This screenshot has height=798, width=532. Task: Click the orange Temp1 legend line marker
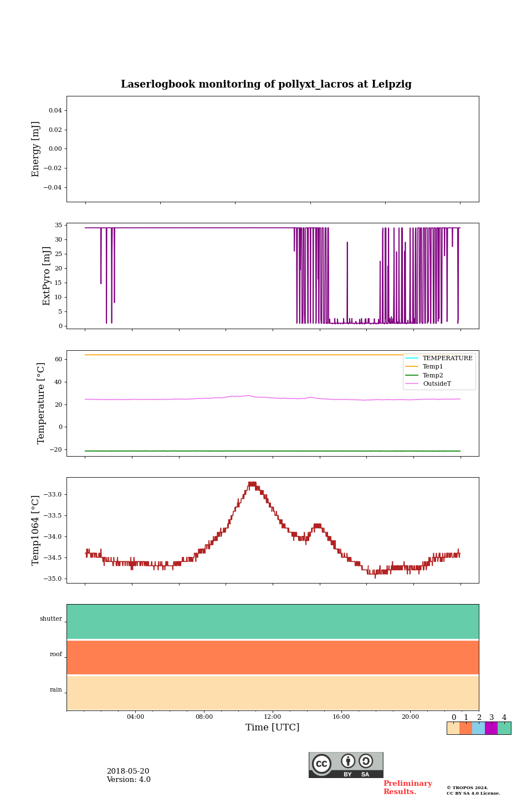pos(412,366)
